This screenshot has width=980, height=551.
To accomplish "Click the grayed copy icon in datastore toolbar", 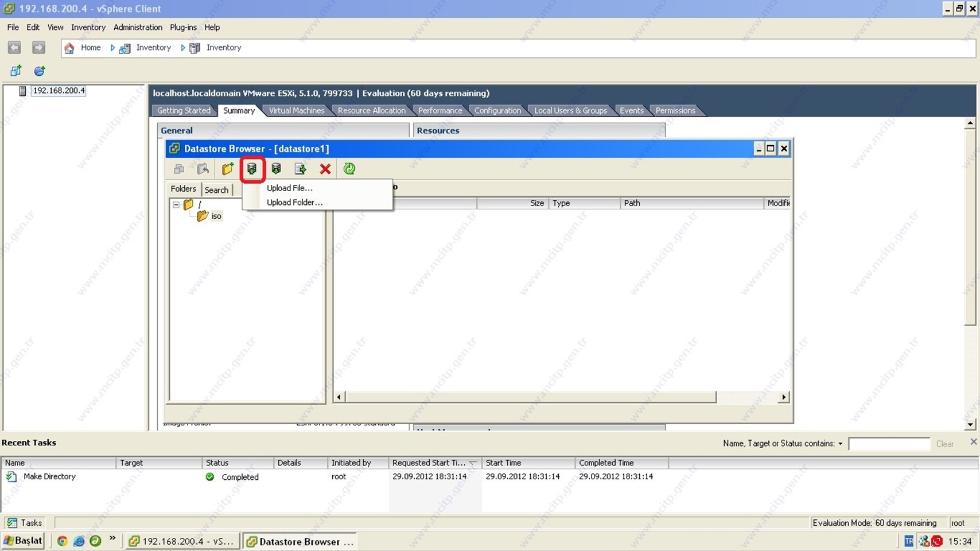I will pos(179,169).
